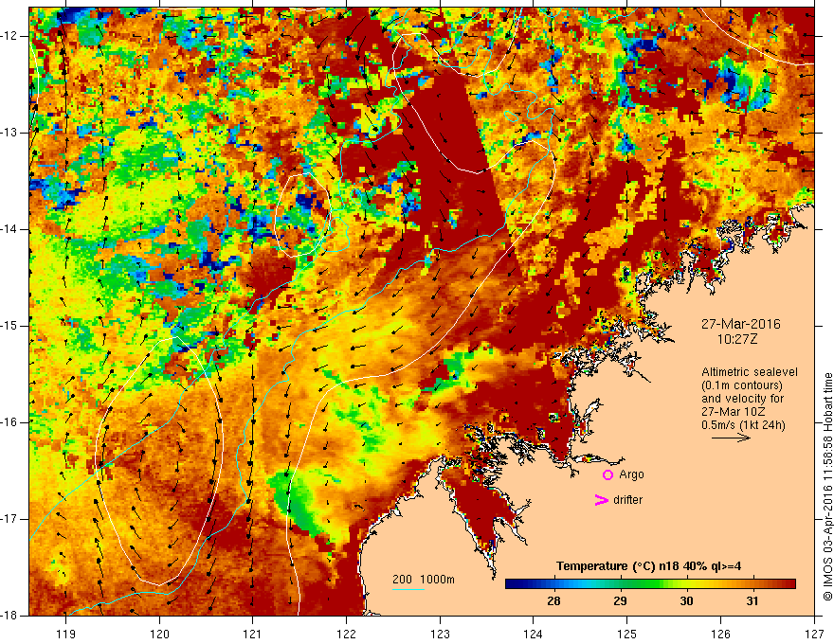Click the IMOS copyright timestamp text
Image resolution: width=834 pixels, height=644 pixels.
click(x=827, y=487)
